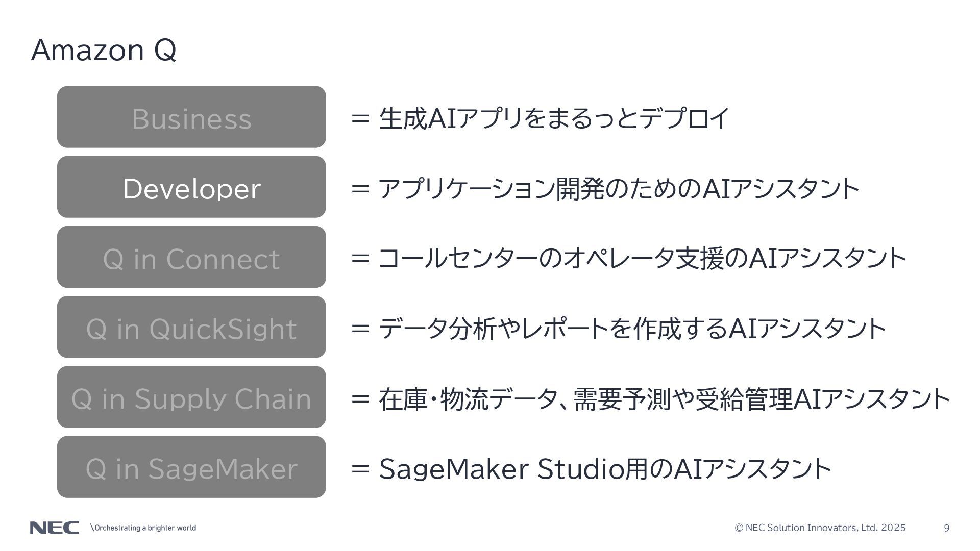
Task: Click the NEC logo in footer
Action: click(55, 528)
